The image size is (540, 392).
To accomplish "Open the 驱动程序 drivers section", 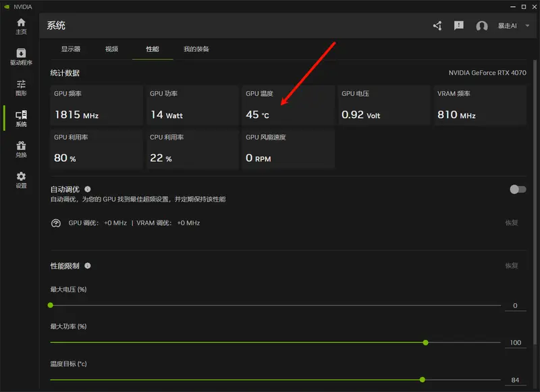I will click(x=21, y=57).
